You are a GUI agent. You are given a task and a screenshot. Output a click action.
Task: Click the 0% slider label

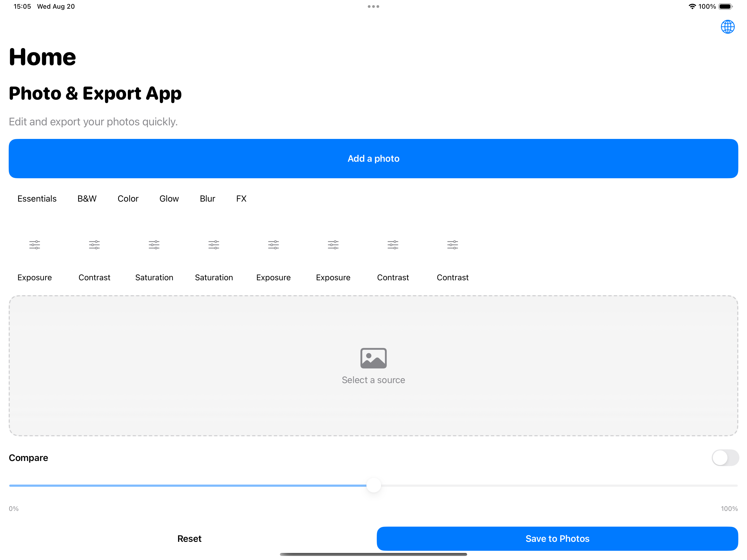click(x=14, y=508)
